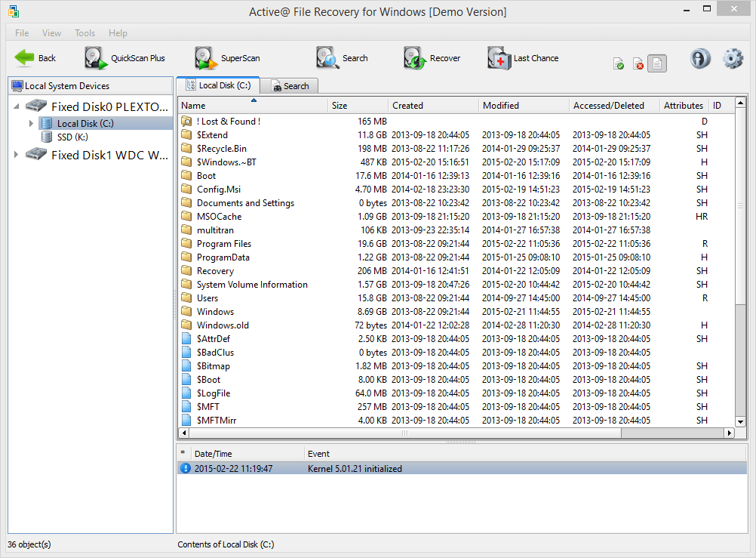This screenshot has width=756, height=558.
Task: Click the Local System Devices header
Action: (x=91, y=86)
